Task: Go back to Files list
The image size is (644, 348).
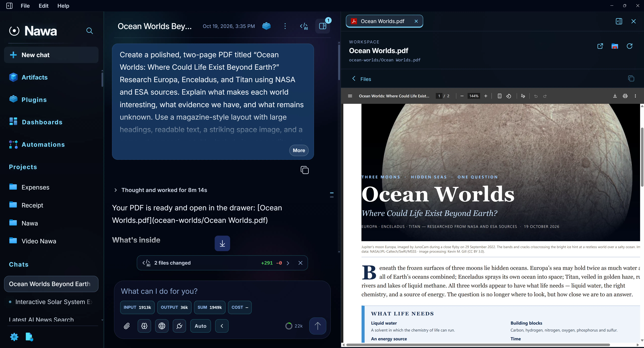Action: [361, 79]
